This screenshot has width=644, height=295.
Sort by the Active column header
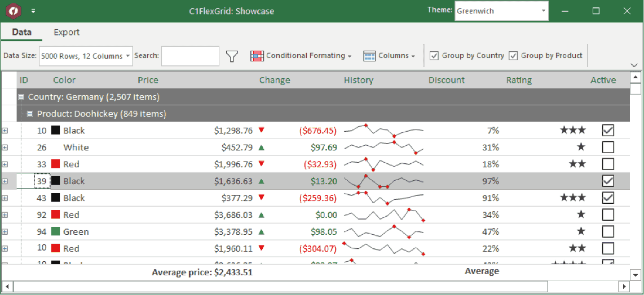click(x=603, y=80)
